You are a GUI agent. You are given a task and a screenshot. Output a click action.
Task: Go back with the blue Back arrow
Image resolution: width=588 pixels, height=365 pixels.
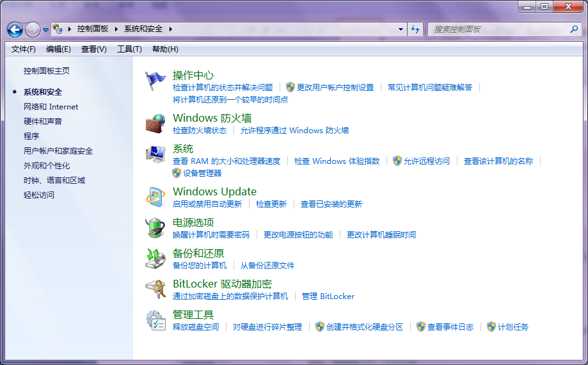(15, 29)
